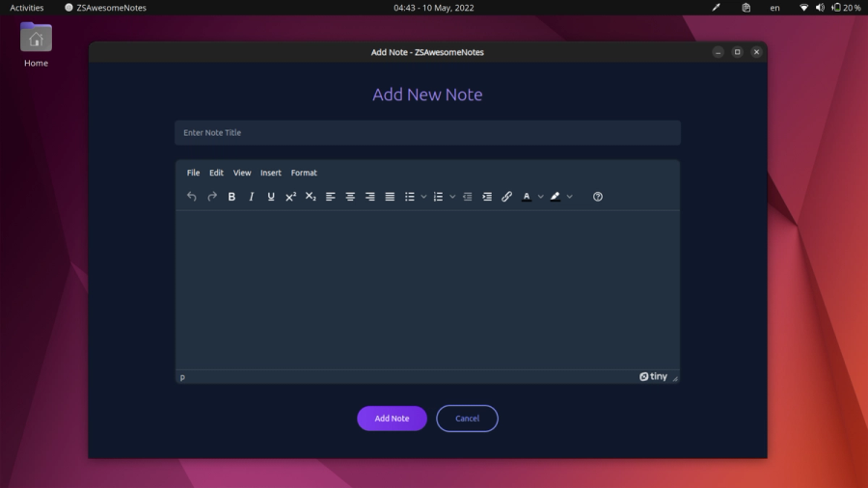The image size is (868, 488).
Task: Apply the text color
Action: tap(527, 197)
